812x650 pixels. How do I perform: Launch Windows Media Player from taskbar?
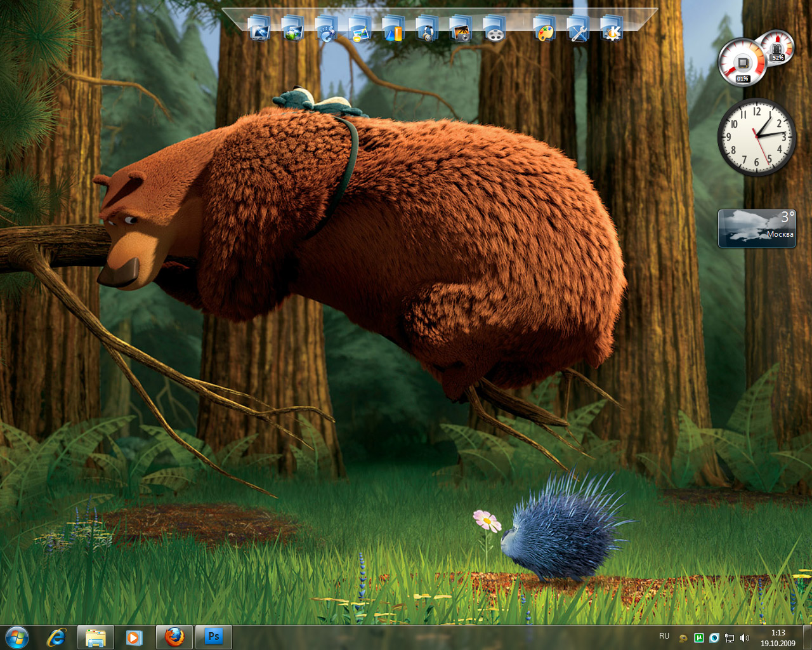coord(134,637)
